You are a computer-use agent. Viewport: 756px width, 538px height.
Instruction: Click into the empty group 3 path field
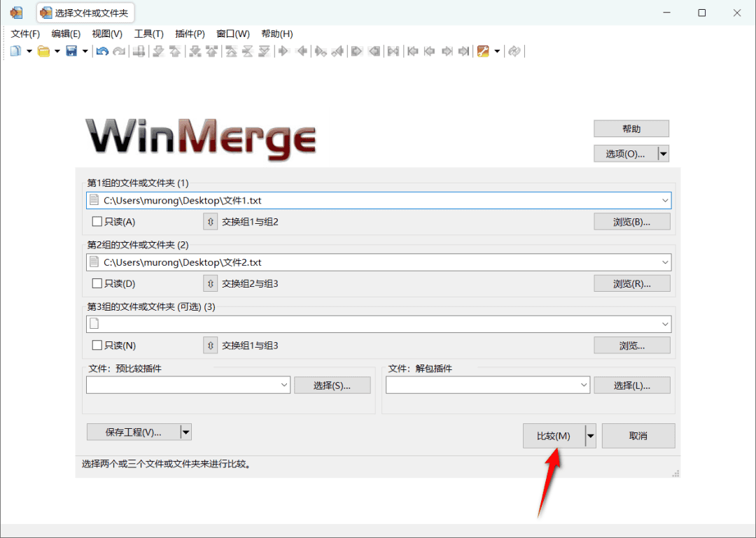(379, 324)
